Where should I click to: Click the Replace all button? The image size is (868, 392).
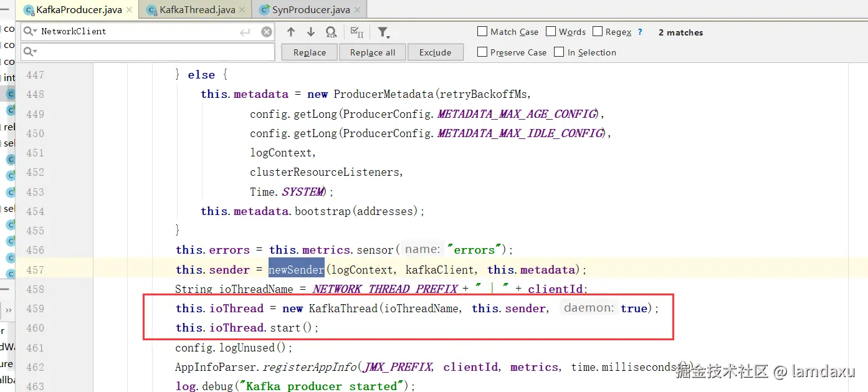[373, 52]
